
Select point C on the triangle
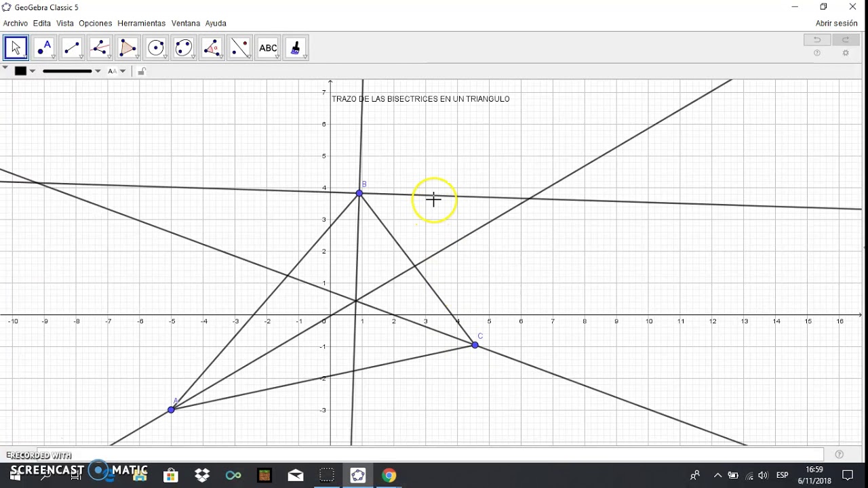pyautogui.click(x=475, y=345)
